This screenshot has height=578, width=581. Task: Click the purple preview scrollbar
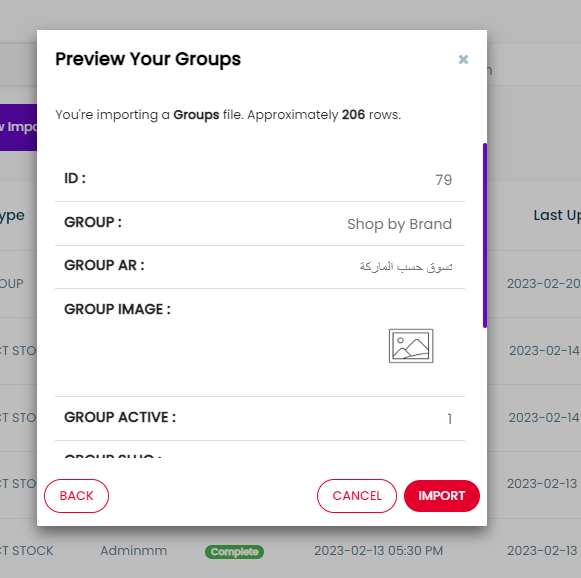485,235
